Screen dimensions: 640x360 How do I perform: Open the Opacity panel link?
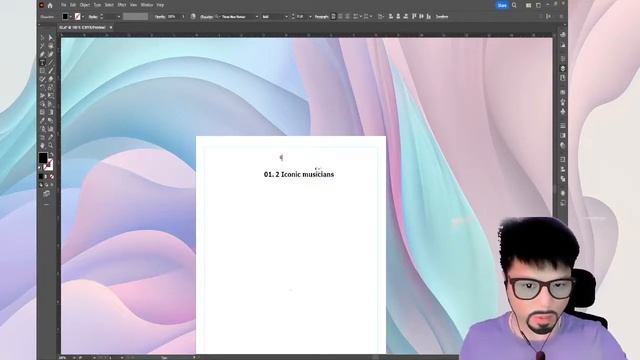click(160, 17)
